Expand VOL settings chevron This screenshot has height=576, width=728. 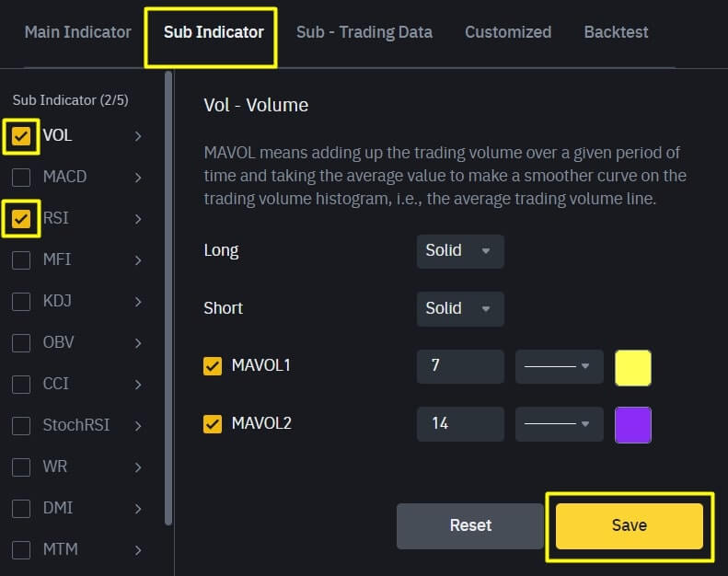click(138, 136)
